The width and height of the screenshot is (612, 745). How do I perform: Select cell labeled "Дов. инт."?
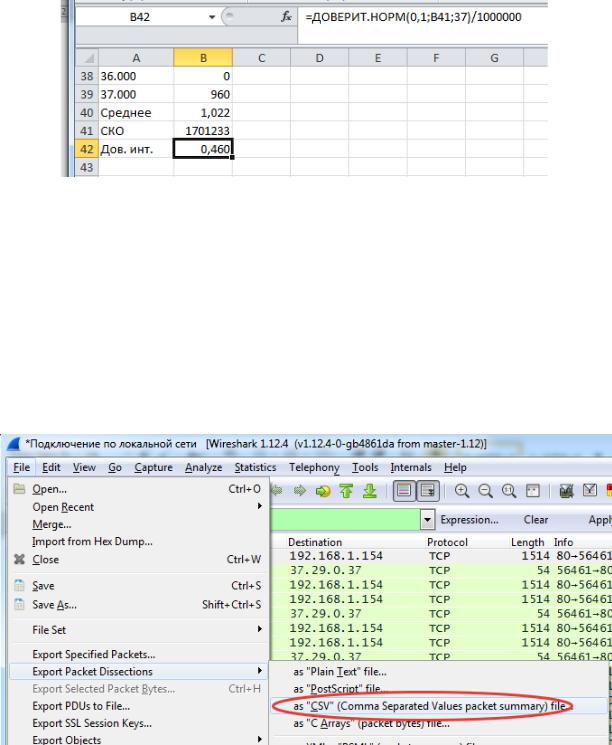click(136, 149)
